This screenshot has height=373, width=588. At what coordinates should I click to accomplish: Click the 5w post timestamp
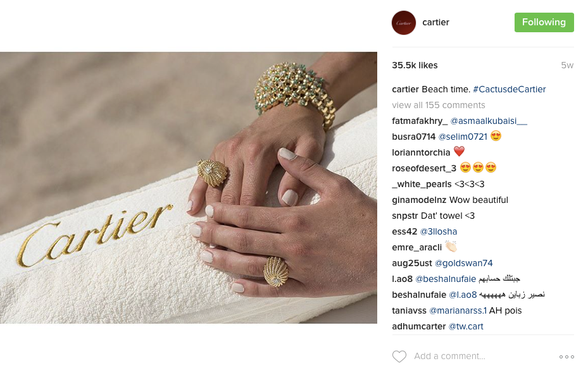567,65
